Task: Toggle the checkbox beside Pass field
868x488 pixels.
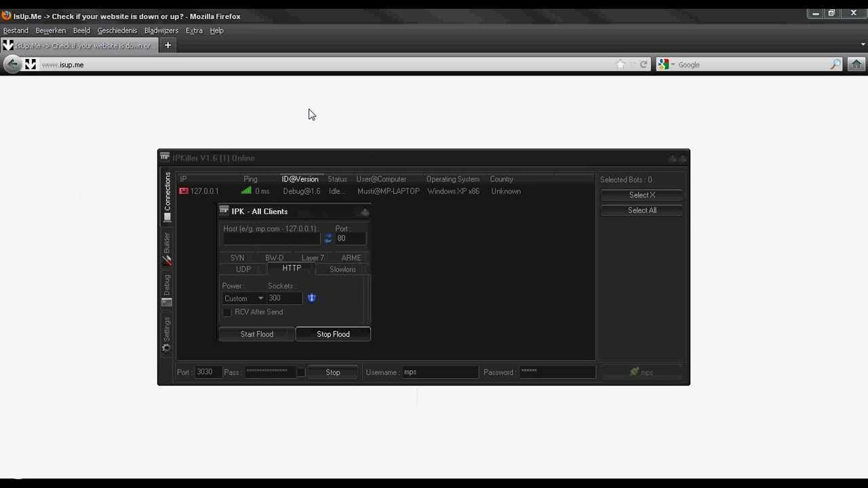Action: pyautogui.click(x=300, y=372)
